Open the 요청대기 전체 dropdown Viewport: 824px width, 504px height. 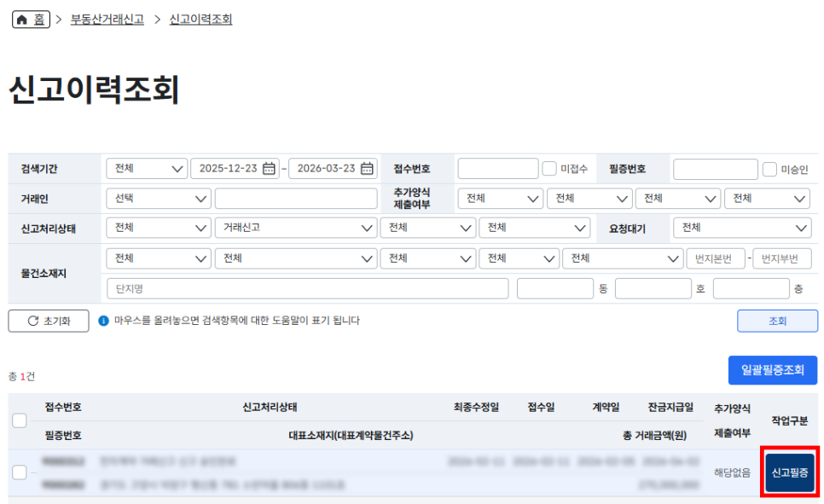(x=741, y=228)
